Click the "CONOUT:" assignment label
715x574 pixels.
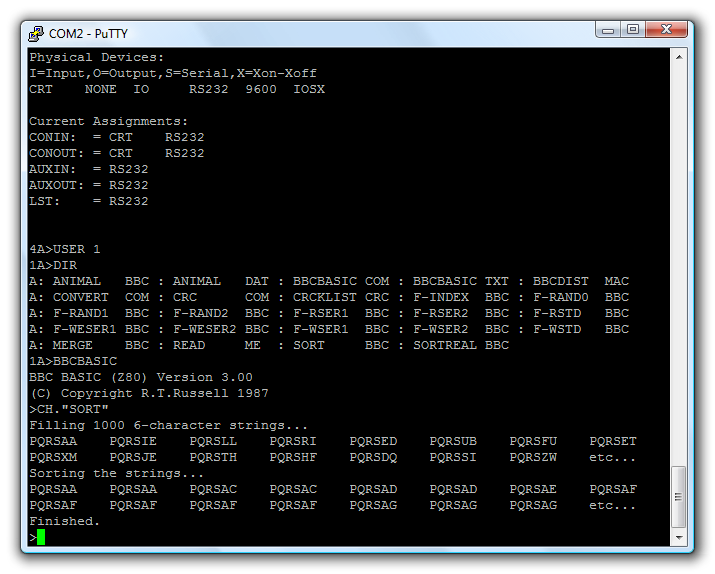pos(57,153)
